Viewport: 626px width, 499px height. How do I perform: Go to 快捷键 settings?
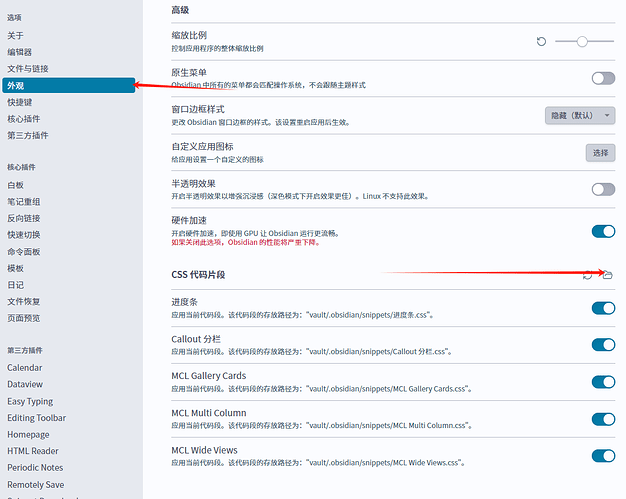(x=20, y=102)
